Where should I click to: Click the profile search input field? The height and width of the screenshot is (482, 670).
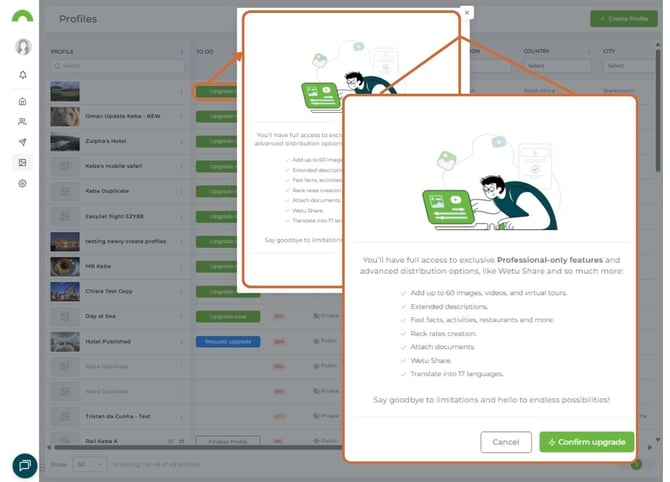pyautogui.click(x=115, y=66)
